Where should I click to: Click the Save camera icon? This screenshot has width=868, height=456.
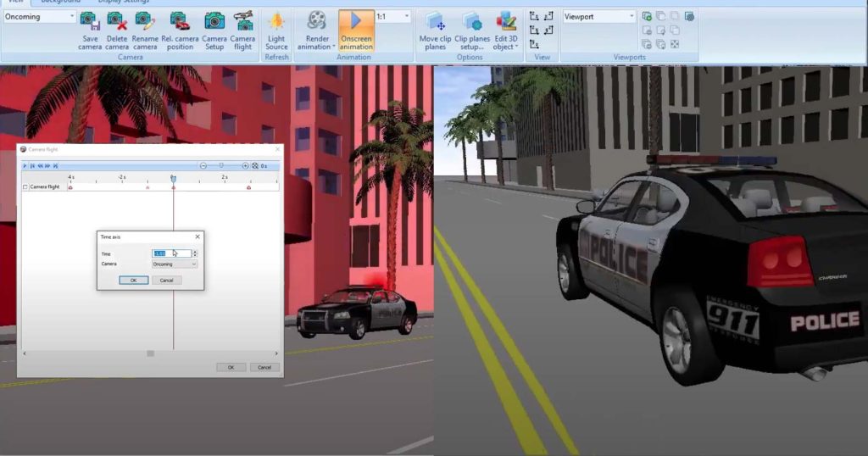click(90, 22)
